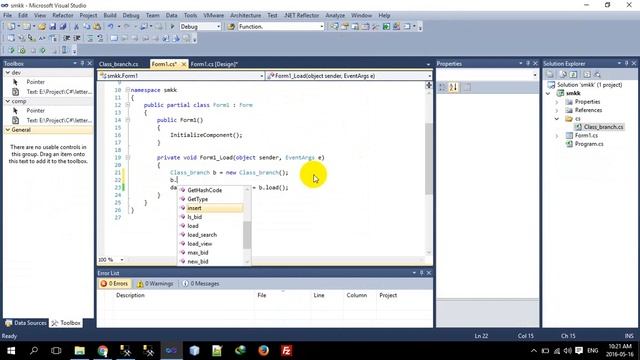The width and height of the screenshot is (640, 360).
Task: Collapse the General toolbox group
Action: point(8,130)
